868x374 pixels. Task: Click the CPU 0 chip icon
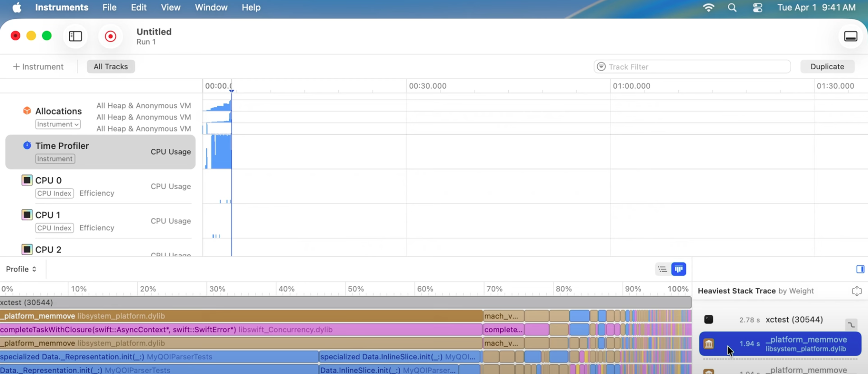click(x=27, y=180)
